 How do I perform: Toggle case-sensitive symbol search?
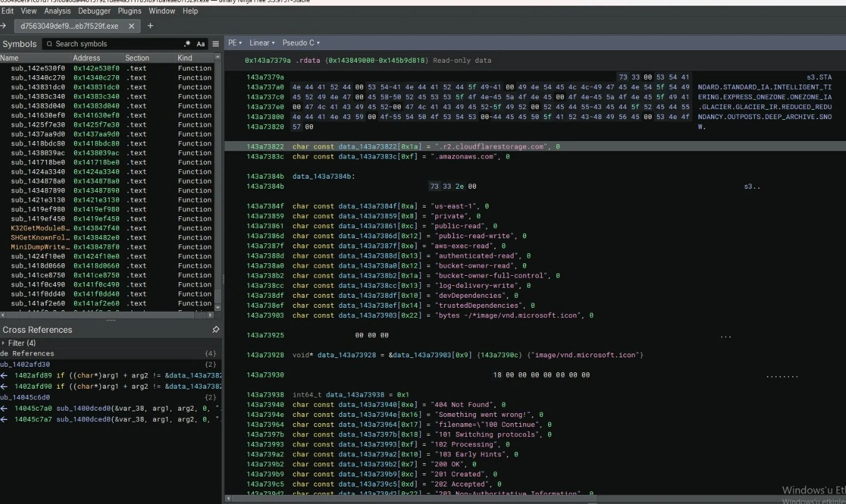[x=201, y=44]
